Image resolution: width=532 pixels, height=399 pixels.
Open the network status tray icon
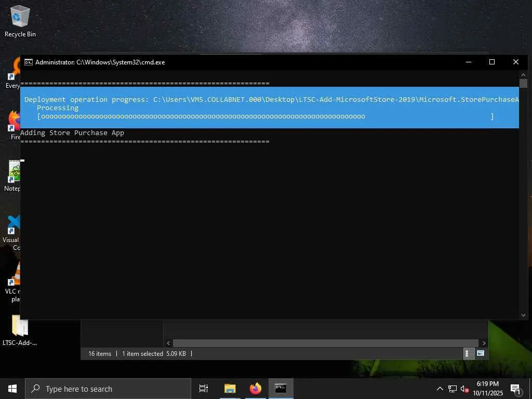453,389
